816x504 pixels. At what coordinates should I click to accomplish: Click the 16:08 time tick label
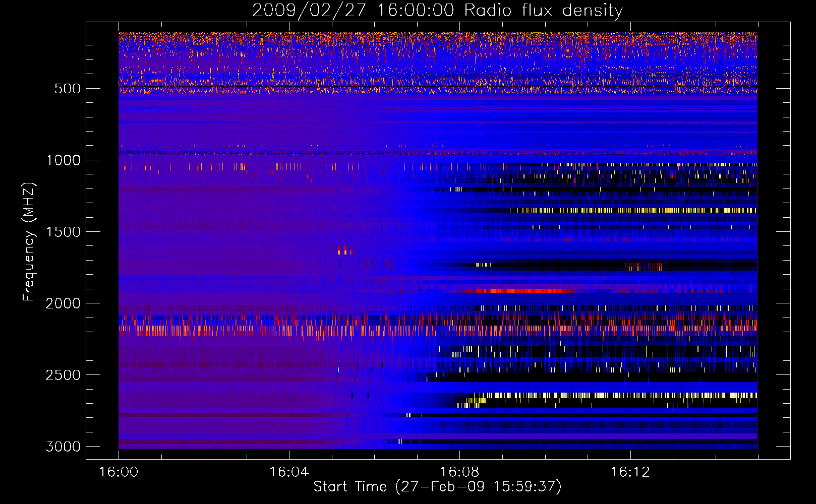coord(459,472)
